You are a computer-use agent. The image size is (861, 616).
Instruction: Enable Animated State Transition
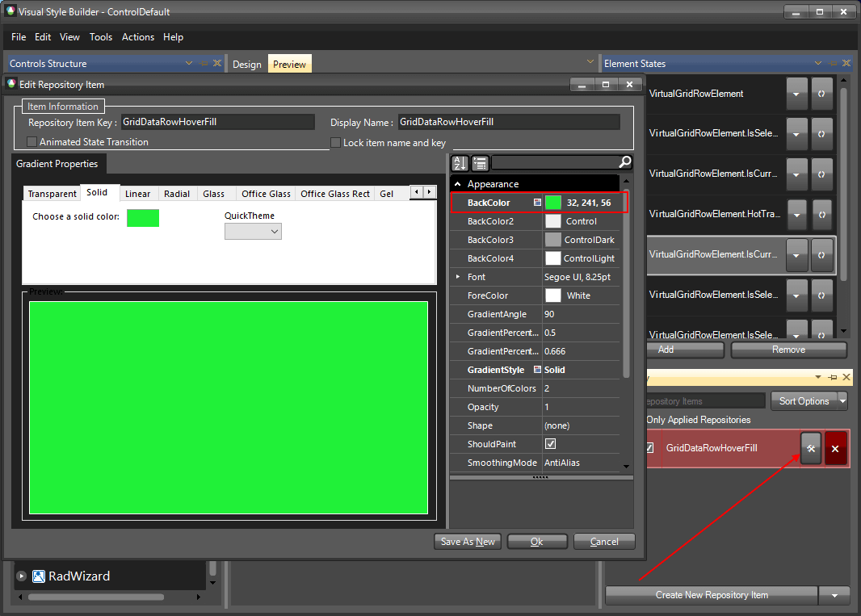[30, 141]
